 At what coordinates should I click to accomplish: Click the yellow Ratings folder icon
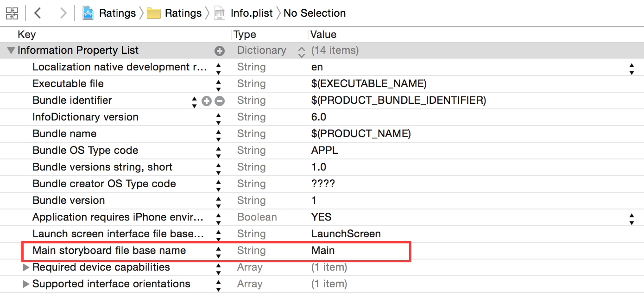[154, 13]
